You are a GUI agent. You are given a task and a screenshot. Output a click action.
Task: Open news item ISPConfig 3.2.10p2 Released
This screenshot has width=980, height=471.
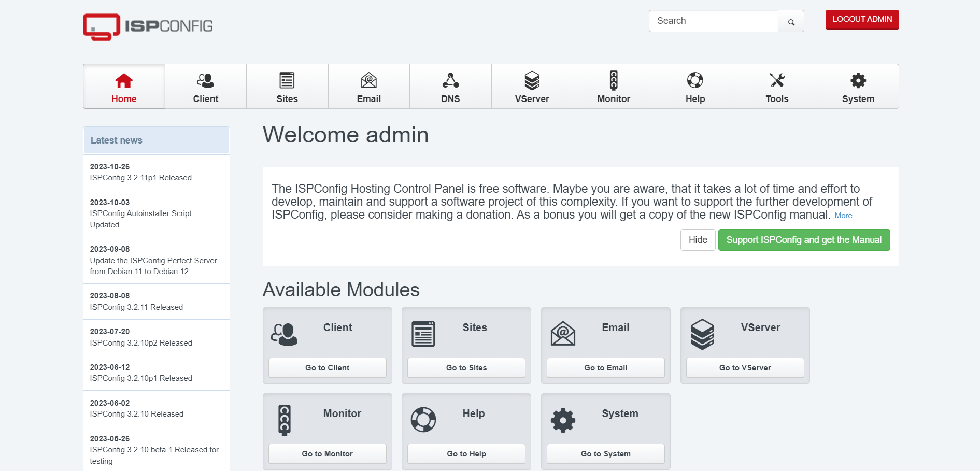point(157,337)
